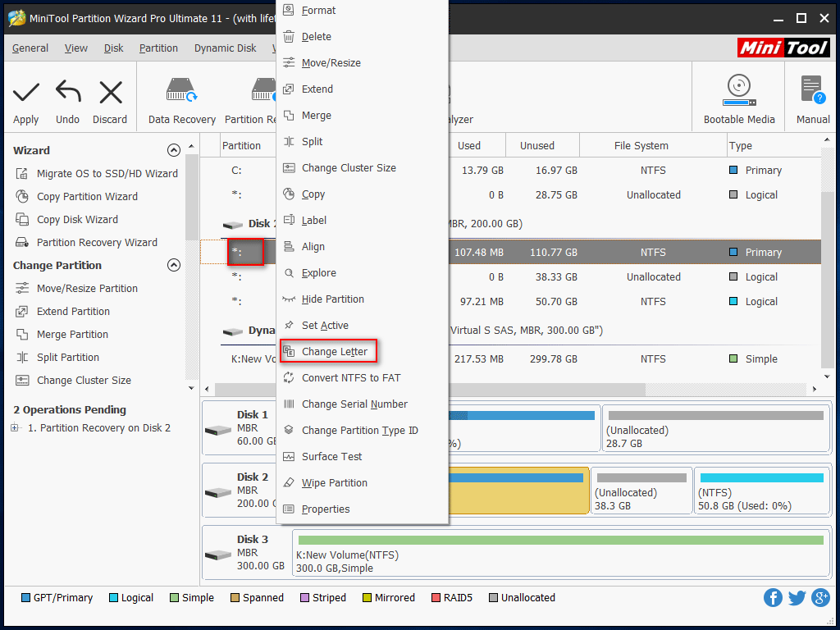Click the sidebar scroll down arrow
Screen dimensions: 840x630
(x=191, y=388)
